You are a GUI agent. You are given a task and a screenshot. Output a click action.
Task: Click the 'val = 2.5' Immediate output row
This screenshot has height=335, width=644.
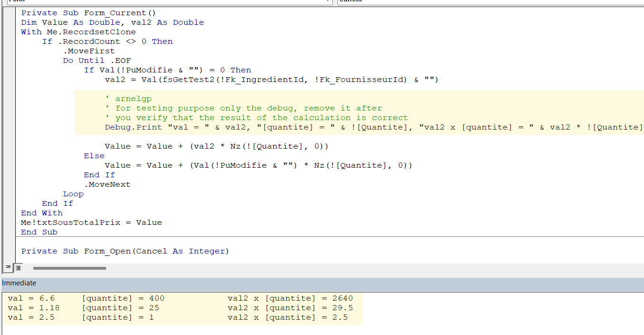pos(178,317)
